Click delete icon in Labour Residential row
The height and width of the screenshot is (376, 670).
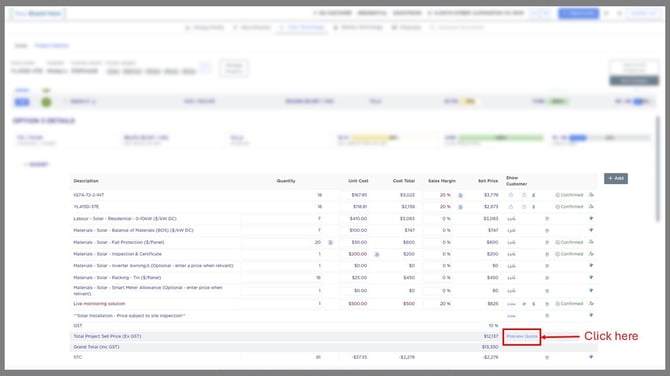pyautogui.click(x=547, y=219)
